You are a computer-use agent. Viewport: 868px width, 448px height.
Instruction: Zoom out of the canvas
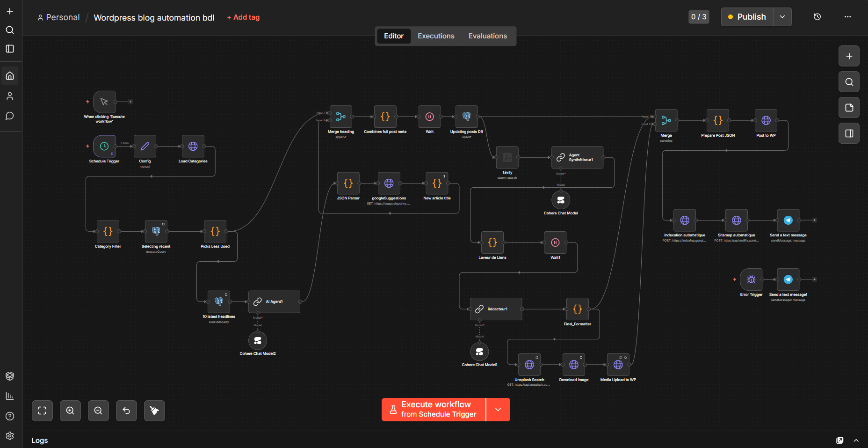(x=98, y=411)
